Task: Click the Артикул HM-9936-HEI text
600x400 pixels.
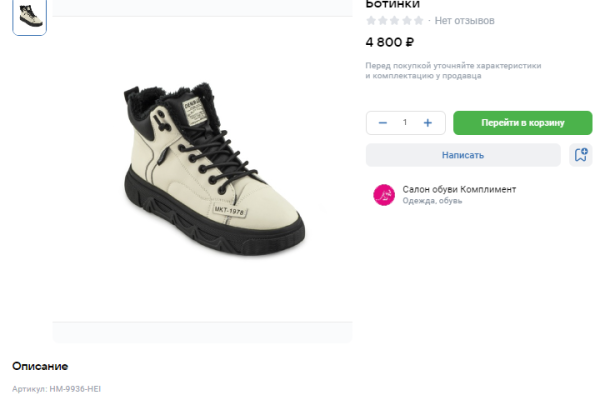Action: pos(57,389)
